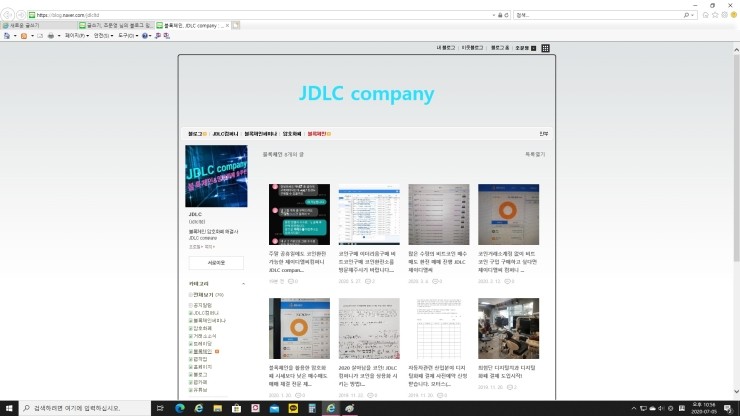The image size is (740, 416).
Task: Open the RSS feeds dropdown arrow
Action: tap(32, 35)
